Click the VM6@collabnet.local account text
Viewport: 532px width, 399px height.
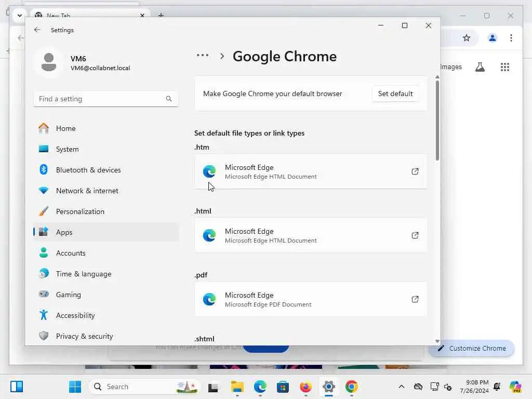coord(100,68)
